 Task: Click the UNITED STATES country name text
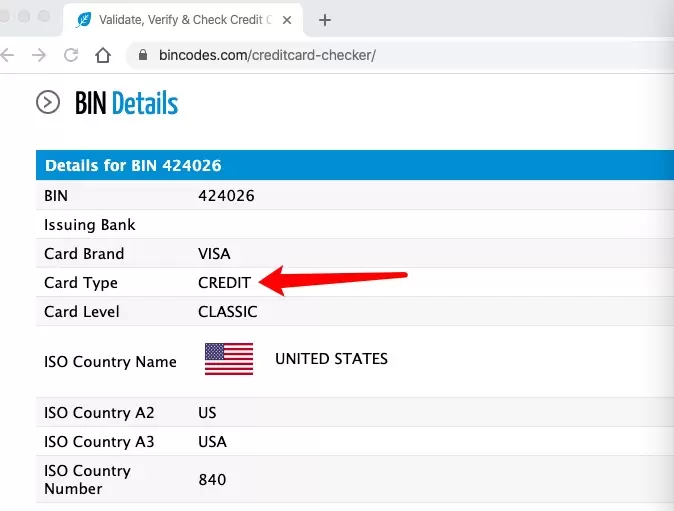[331, 359]
